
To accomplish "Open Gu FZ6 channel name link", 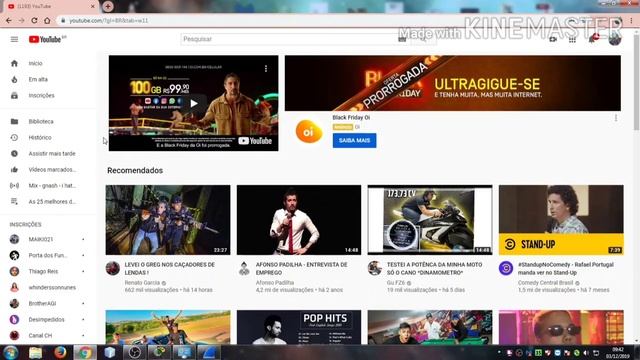I will 396,283.
